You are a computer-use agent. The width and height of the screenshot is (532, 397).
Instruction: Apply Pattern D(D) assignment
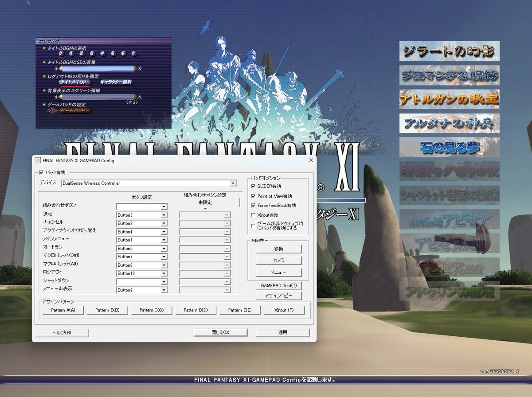[x=196, y=310]
